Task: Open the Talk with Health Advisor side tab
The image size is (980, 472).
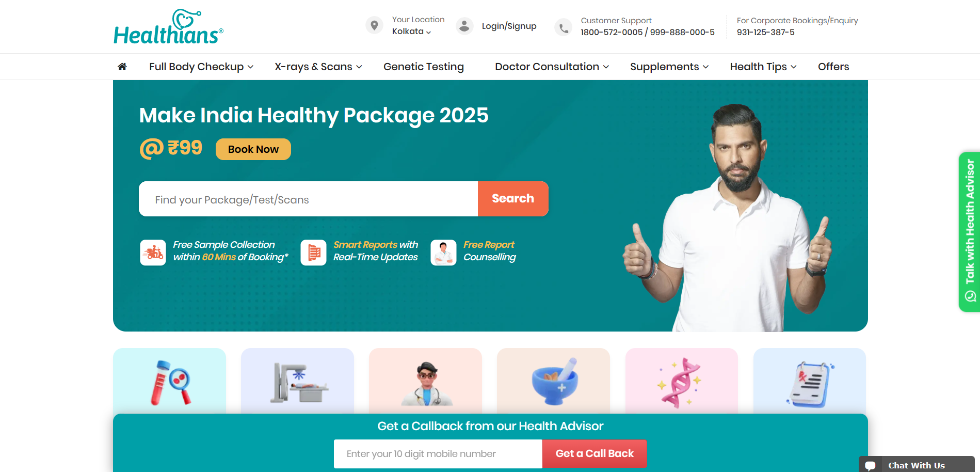Action: pos(970,232)
